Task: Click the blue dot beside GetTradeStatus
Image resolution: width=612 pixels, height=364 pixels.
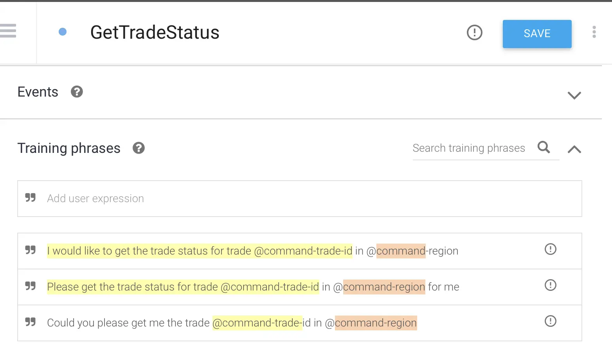Action: pyautogui.click(x=63, y=32)
